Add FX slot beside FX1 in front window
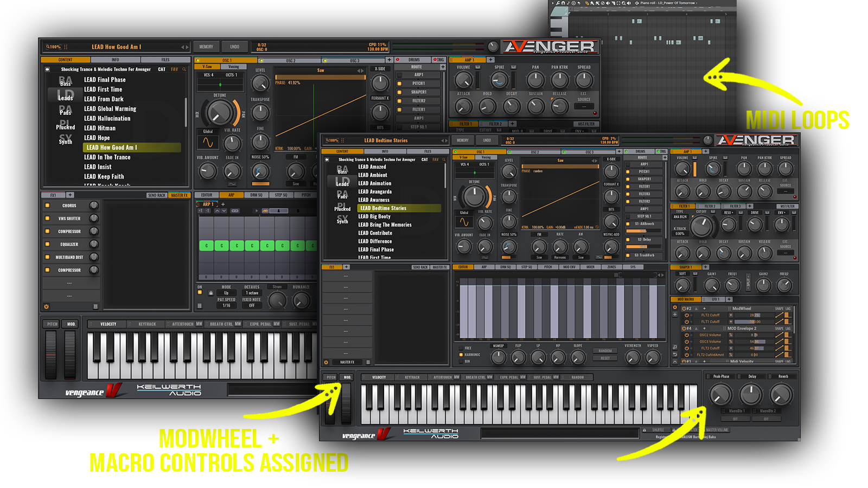Viewport: 868px width, 488px height. (347, 267)
